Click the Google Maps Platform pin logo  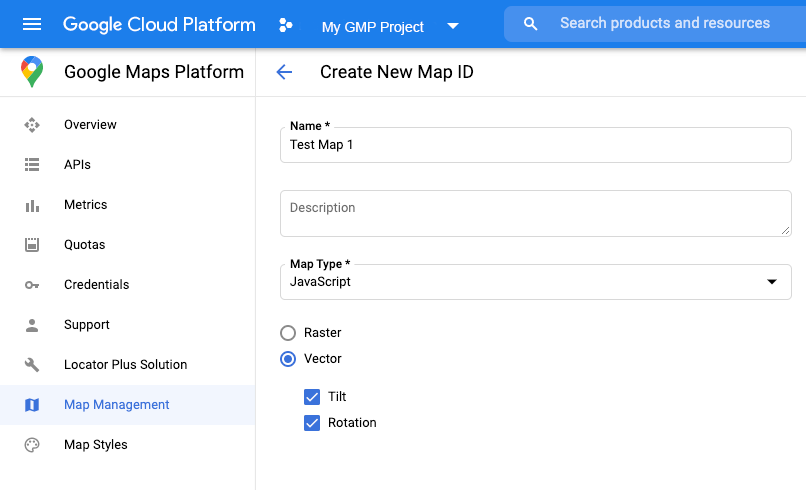pyautogui.click(x=32, y=72)
